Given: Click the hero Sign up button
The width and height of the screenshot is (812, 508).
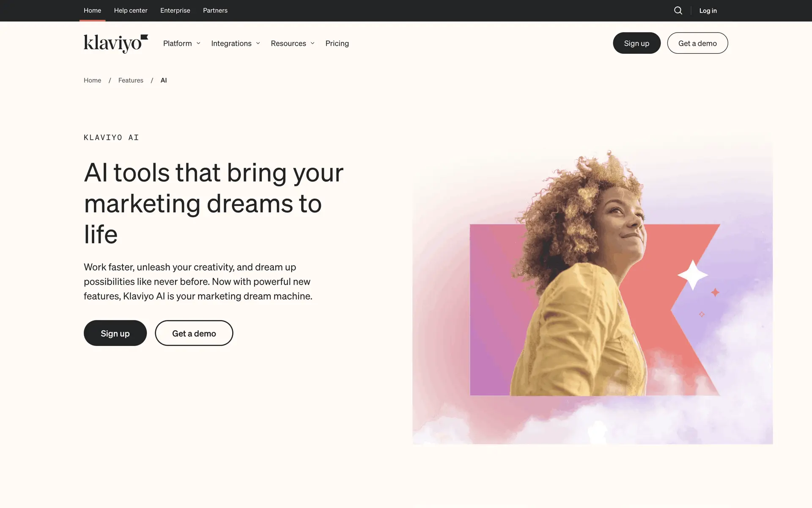Looking at the screenshot, I should [115, 333].
